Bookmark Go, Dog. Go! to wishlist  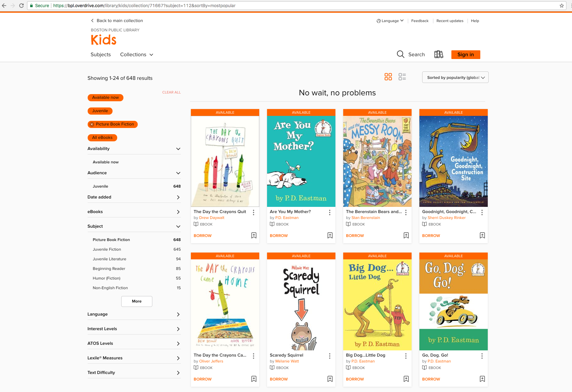tap(482, 379)
